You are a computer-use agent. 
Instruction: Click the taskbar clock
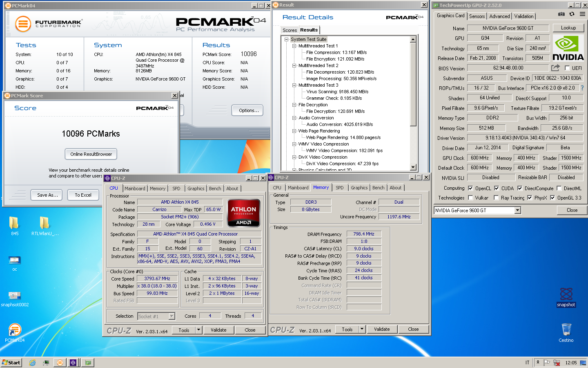[571, 363]
